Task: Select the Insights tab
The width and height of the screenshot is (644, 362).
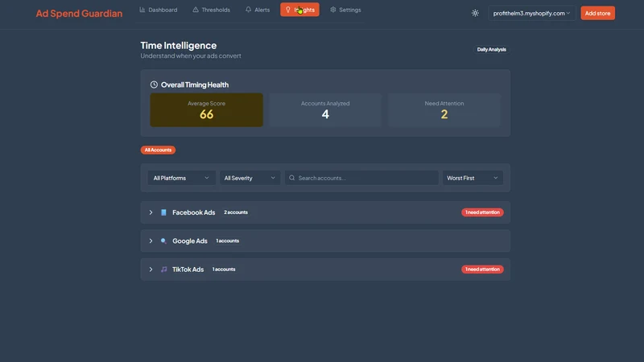Action: 299,10
